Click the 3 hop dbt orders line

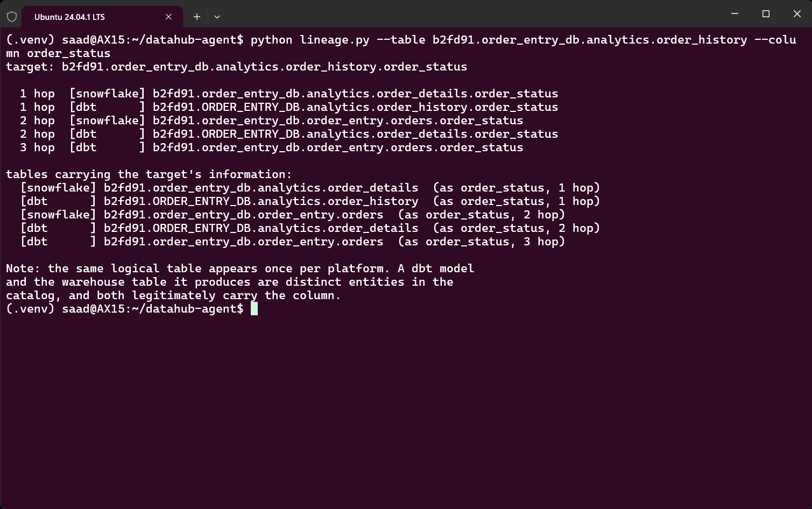[272, 147]
